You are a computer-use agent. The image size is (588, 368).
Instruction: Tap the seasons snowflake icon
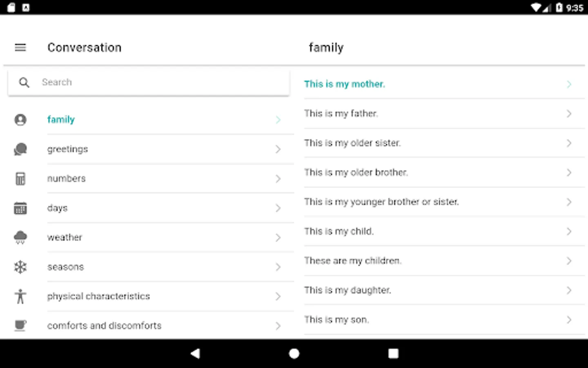click(20, 267)
